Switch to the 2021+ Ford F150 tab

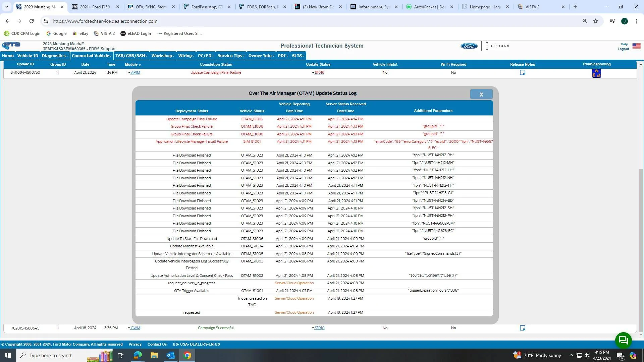95,7
